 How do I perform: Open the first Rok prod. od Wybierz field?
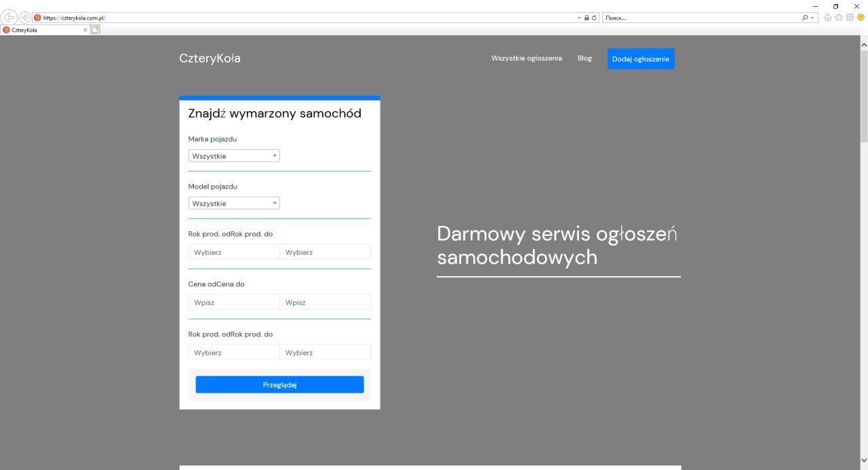pos(234,252)
